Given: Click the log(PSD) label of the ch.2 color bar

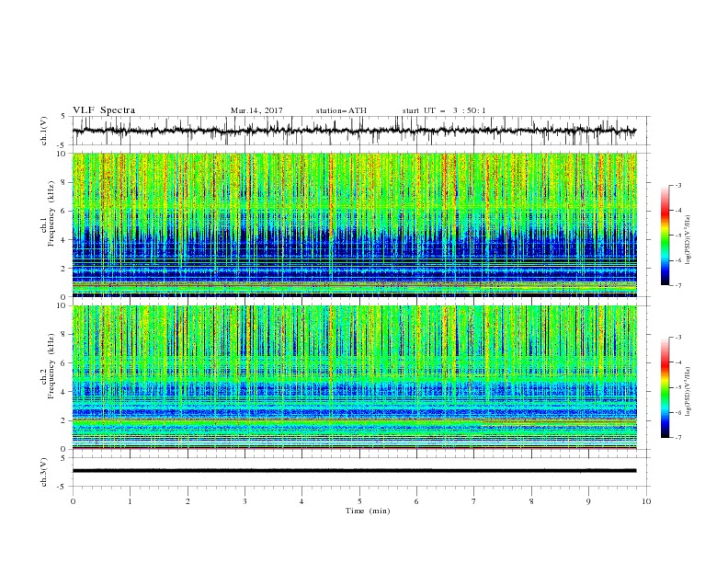Looking at the screenshot, I should coord(688,392).
